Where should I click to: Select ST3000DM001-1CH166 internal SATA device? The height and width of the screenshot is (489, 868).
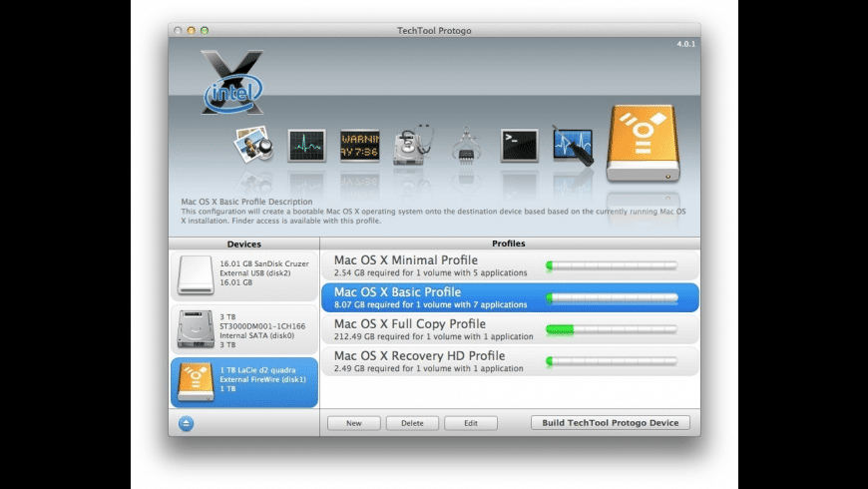point(244,329)
